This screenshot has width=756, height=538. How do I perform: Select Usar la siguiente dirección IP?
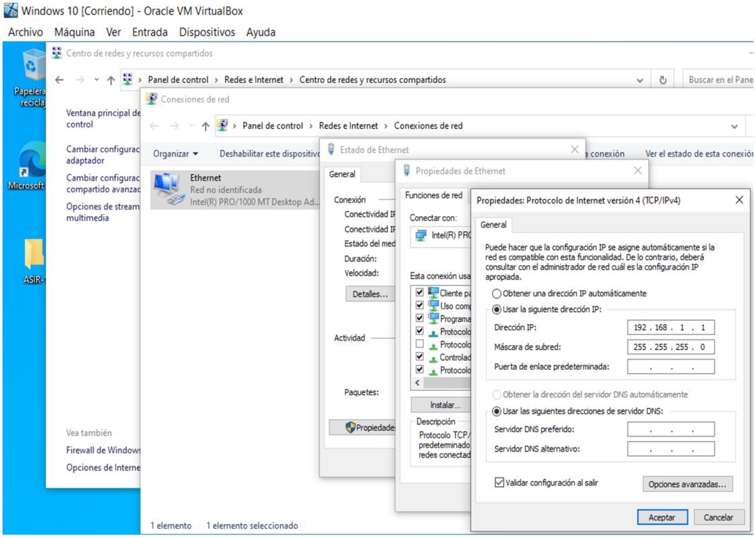496,309
